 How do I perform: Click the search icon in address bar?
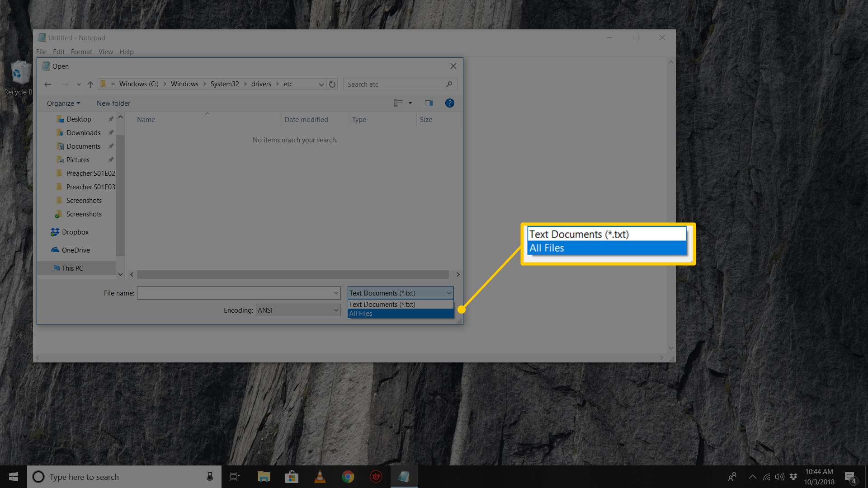pyautogui.click(x=449, y=84)
